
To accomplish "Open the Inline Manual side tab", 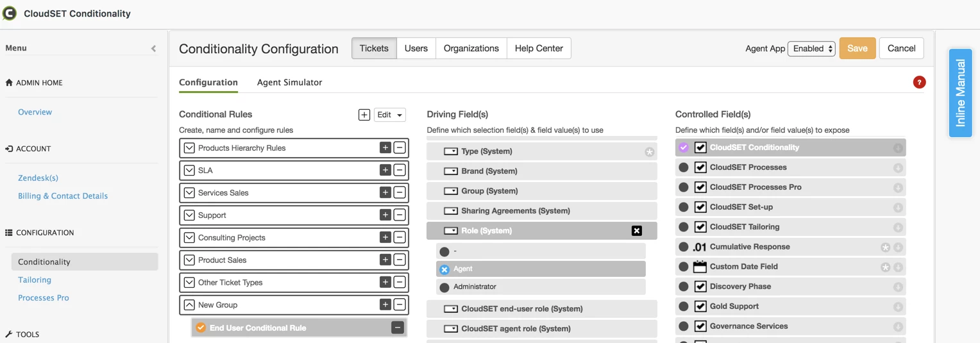I will pos(960,93).
